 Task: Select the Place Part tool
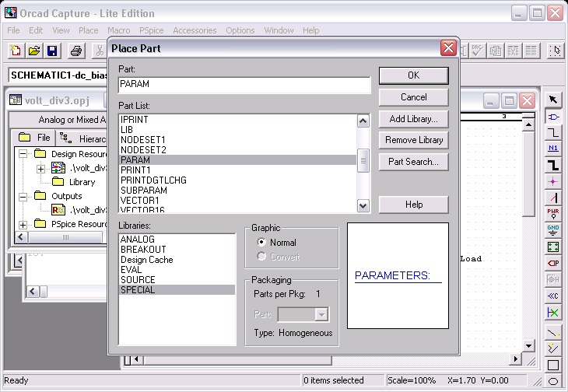click(x=553, y=117)
